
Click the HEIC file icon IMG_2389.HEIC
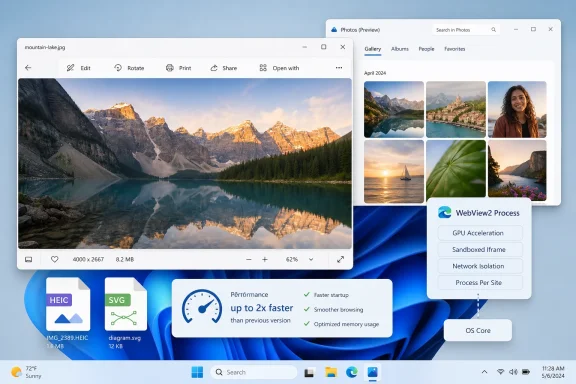click(68, 304)
